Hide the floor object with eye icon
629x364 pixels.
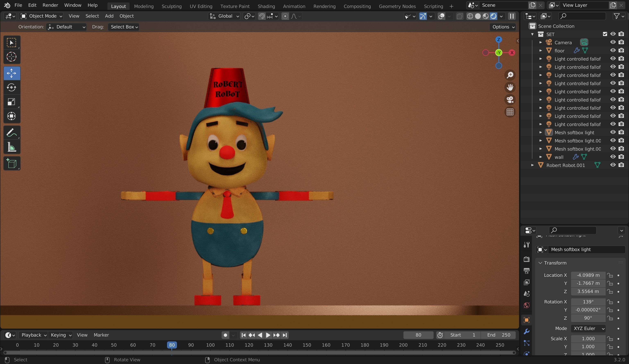point(613,50)
